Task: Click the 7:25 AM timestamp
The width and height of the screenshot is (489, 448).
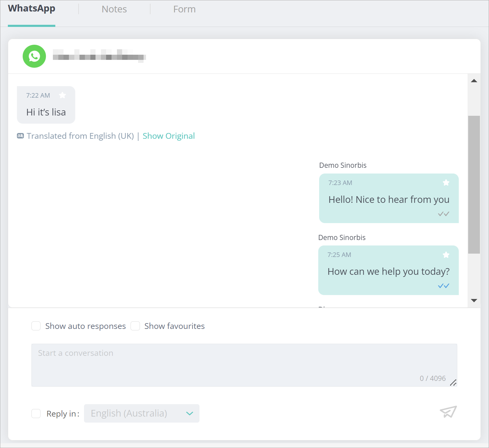Action: coord(339,255)
